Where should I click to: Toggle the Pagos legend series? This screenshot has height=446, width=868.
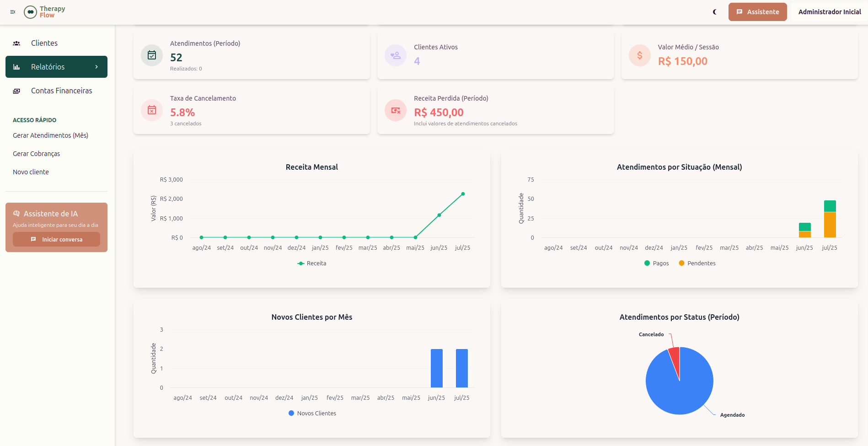point(656,263)
